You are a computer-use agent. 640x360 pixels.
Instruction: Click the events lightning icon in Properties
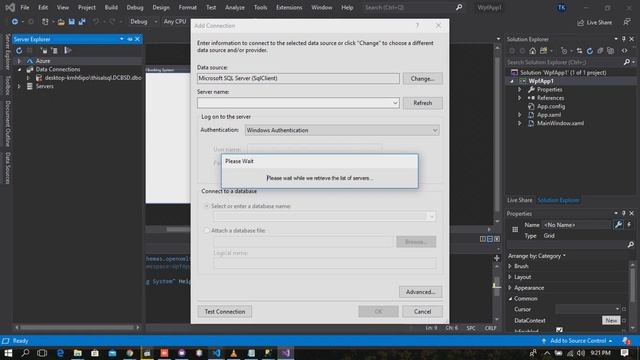(629, 225)
